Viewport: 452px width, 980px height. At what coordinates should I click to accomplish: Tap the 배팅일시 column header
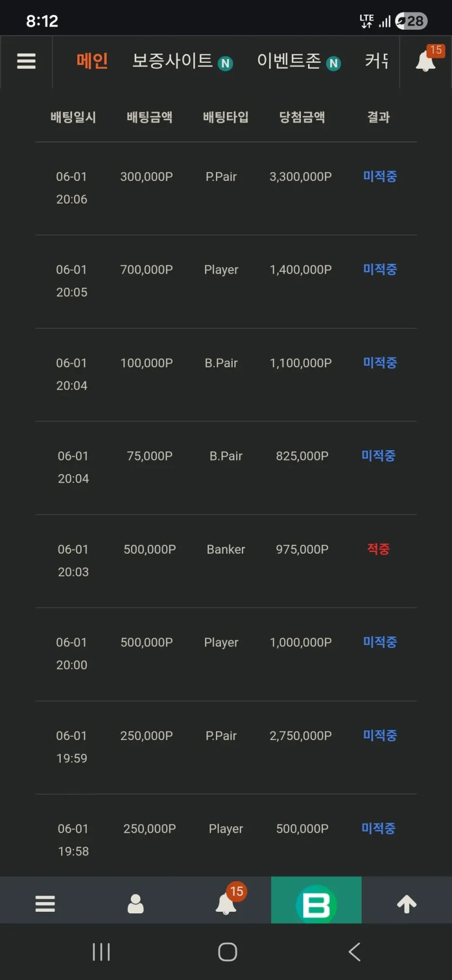(73, 117)
